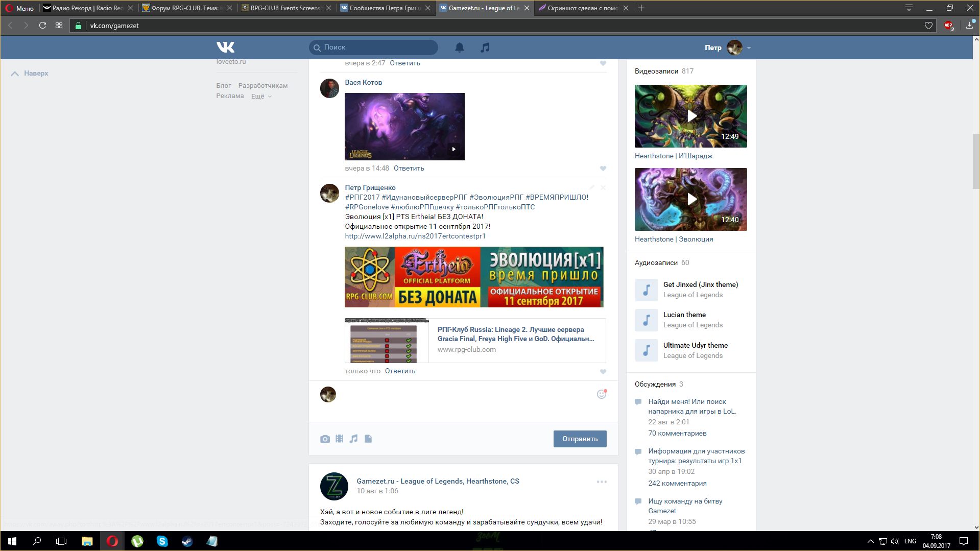Viewport: 980px width, 551px height.
Task: Play Get Jinxed (Jinx theme) audio icon
Action: point(646,290)
